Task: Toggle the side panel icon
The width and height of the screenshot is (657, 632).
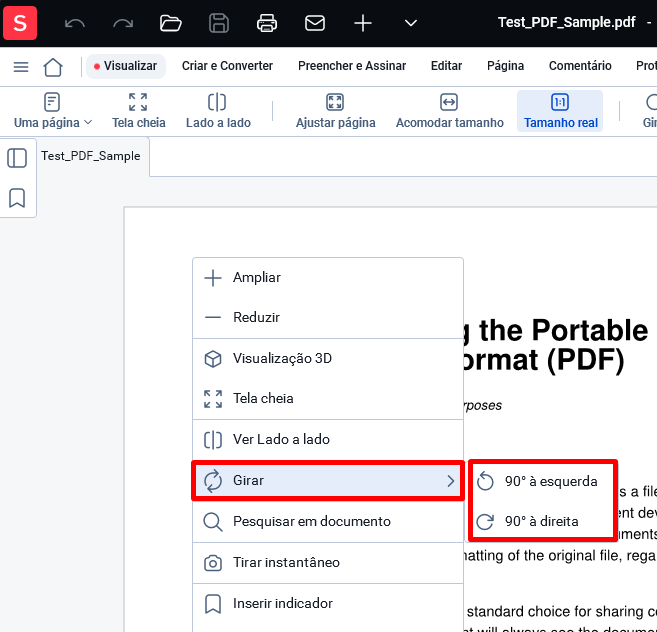Action: (x=17, y=158)
